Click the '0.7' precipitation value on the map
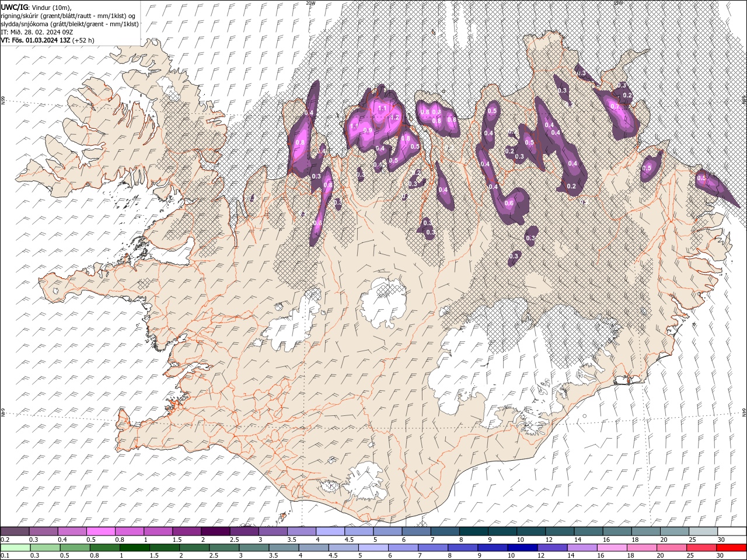This screenshot has width=747, height=560. pyautogui.click(x=614, y=106)
